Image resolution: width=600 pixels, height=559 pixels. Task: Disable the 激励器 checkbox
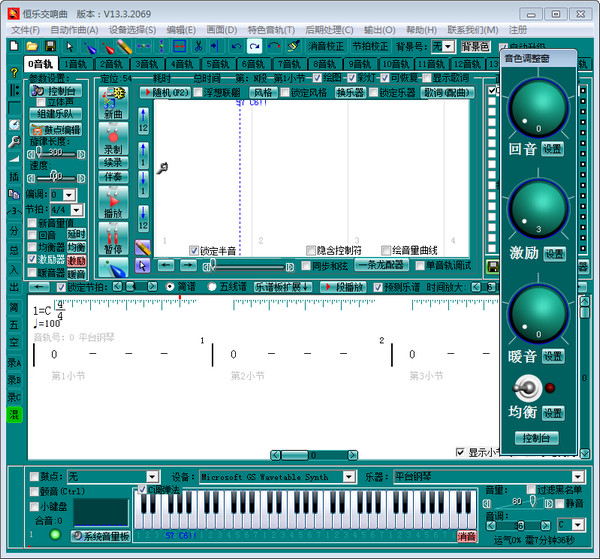(x=30, y=260)
